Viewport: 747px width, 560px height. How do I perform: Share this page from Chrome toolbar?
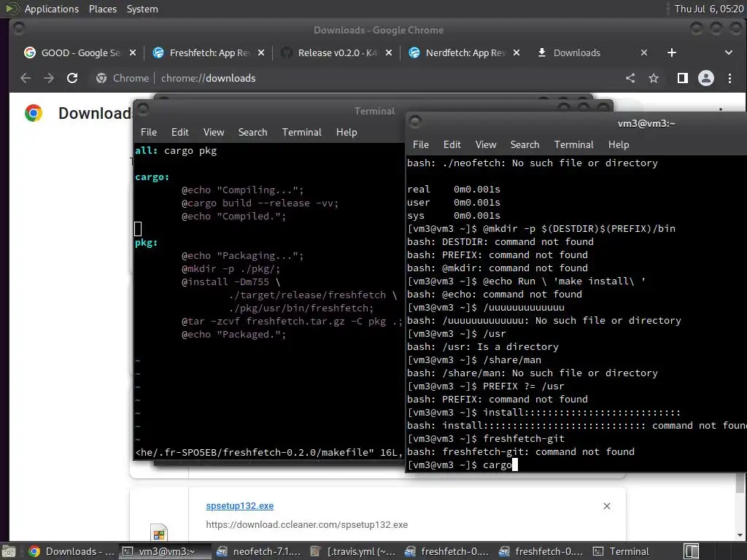630,78
